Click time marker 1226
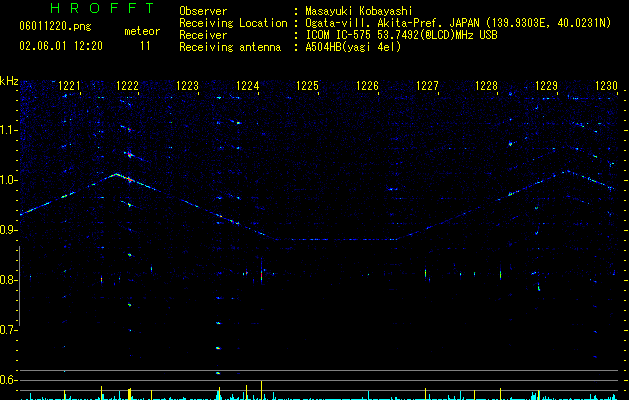 367,86
